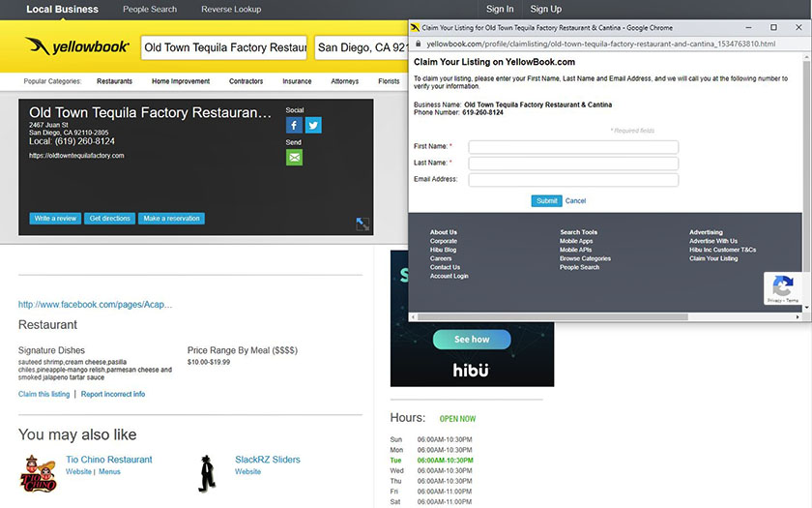This screenshot has height=508, width=812.
Task: Click the People Search footer link
Action: 579,267
